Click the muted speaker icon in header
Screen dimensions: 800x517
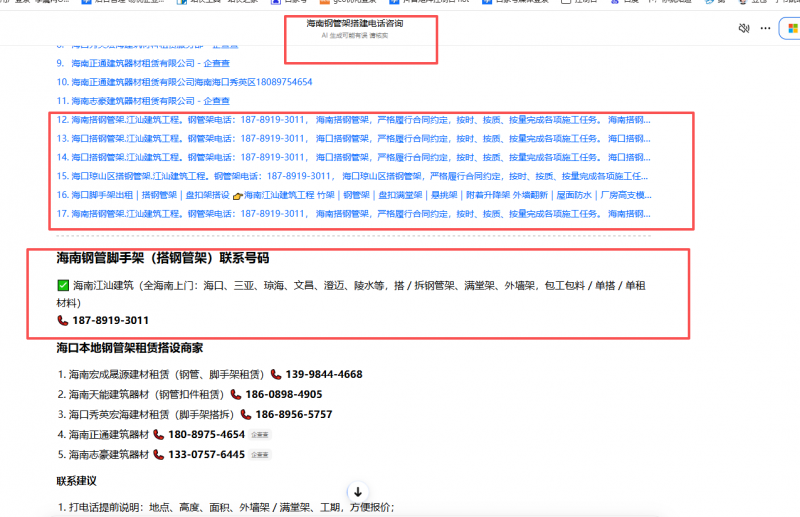[x=744, y=28]
